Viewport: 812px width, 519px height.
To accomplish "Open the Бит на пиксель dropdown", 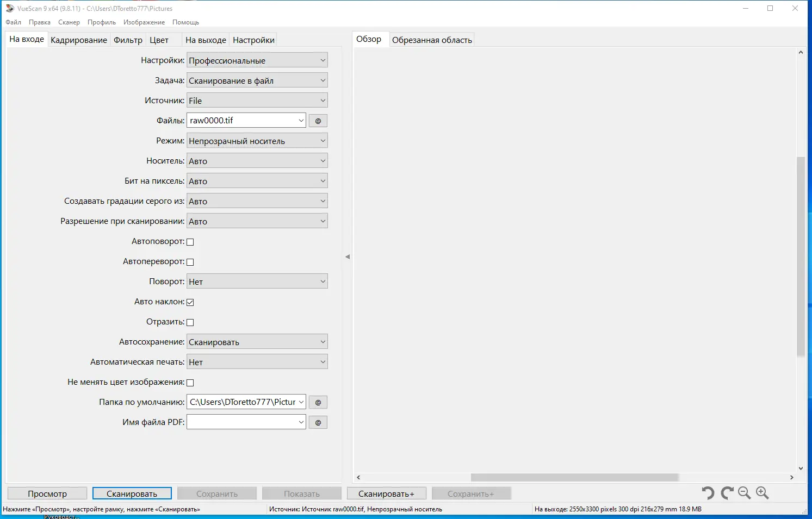I will (257, 181).
